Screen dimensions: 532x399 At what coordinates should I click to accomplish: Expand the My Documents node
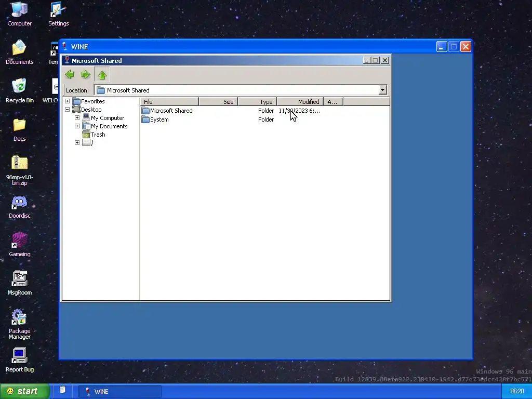pyautogui.click(x=77, y=126)
